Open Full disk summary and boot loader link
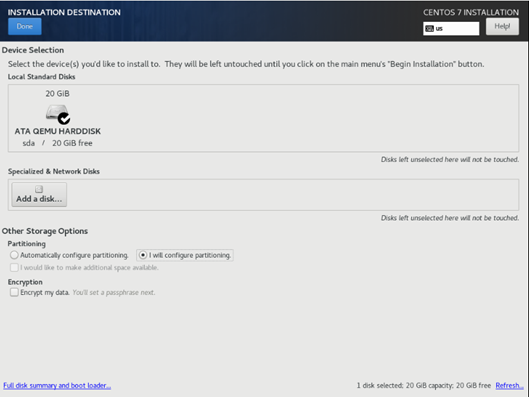 [57, 385]
